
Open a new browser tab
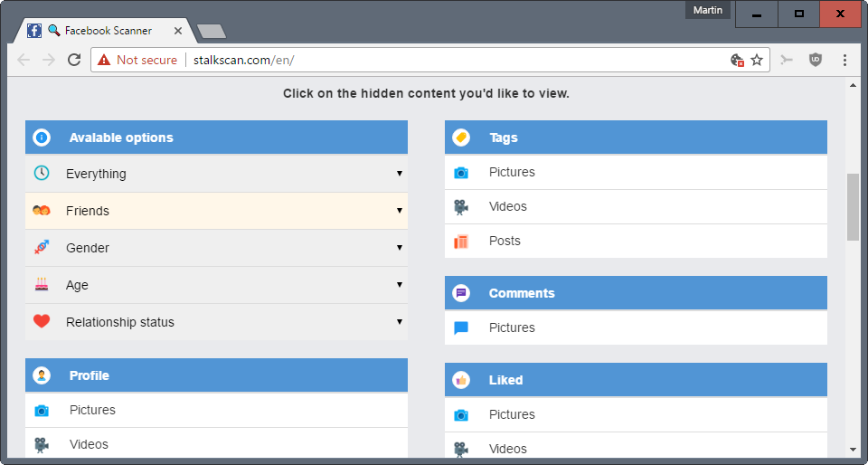[212, 32]
